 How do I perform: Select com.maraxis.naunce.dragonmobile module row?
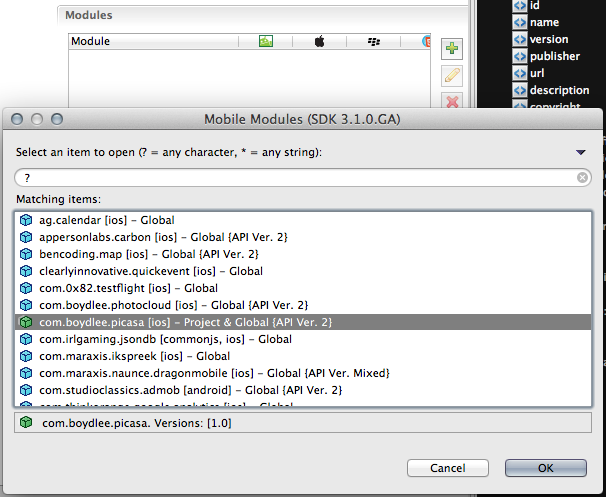click(x=303, y=373)
